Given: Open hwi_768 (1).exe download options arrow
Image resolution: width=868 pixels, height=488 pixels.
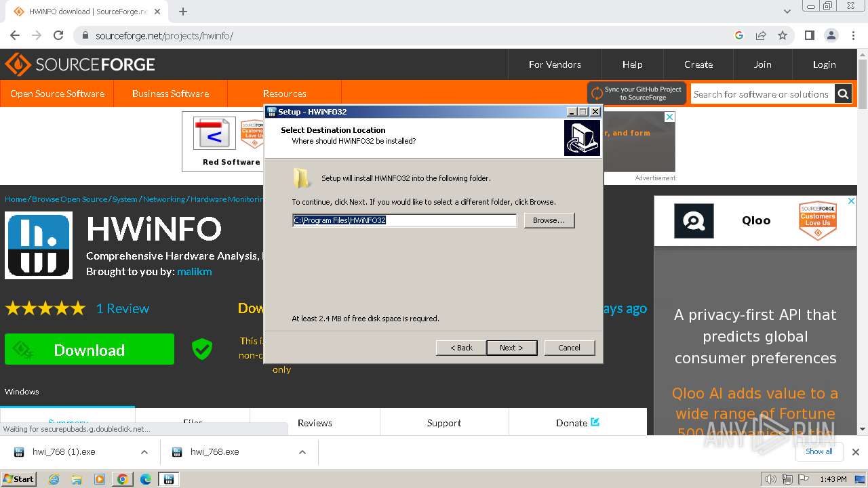Looking at the screenshot, I should (x=144, y=452).
